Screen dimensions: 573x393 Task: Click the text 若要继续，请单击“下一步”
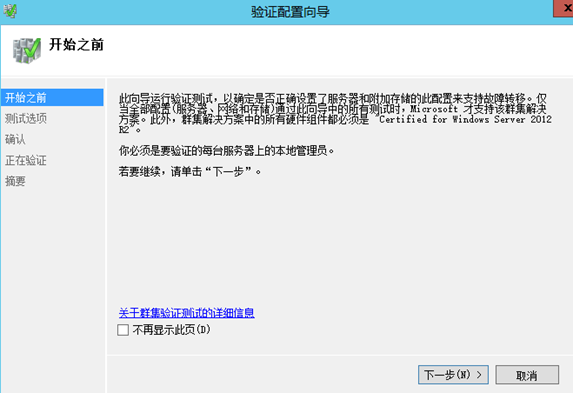(x=190, y=171)
